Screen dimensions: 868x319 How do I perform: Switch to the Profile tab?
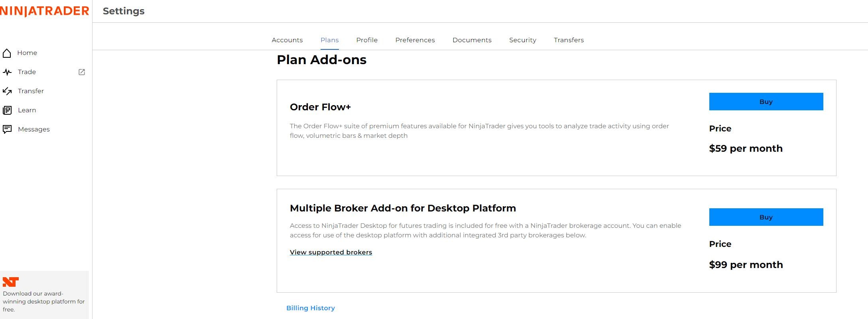click(x=367, y=40)
